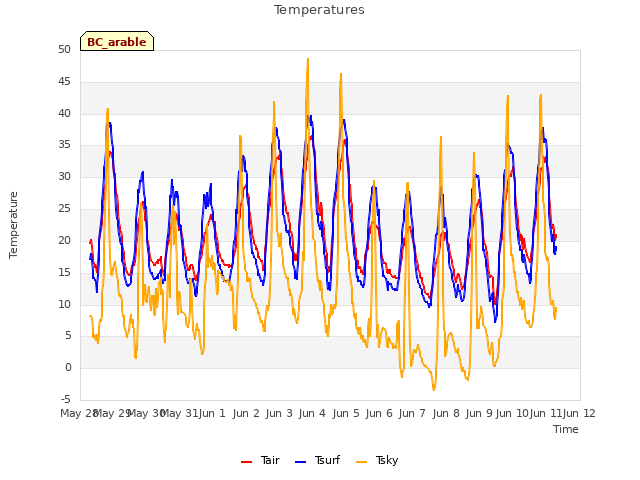
Task: Toggle the Tsky legend entry
Action: point(377,460)
